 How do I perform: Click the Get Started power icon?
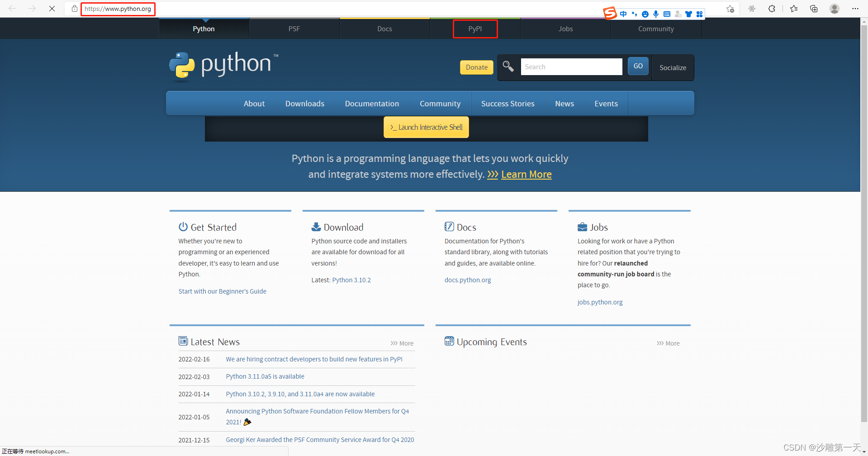(183, 227)
